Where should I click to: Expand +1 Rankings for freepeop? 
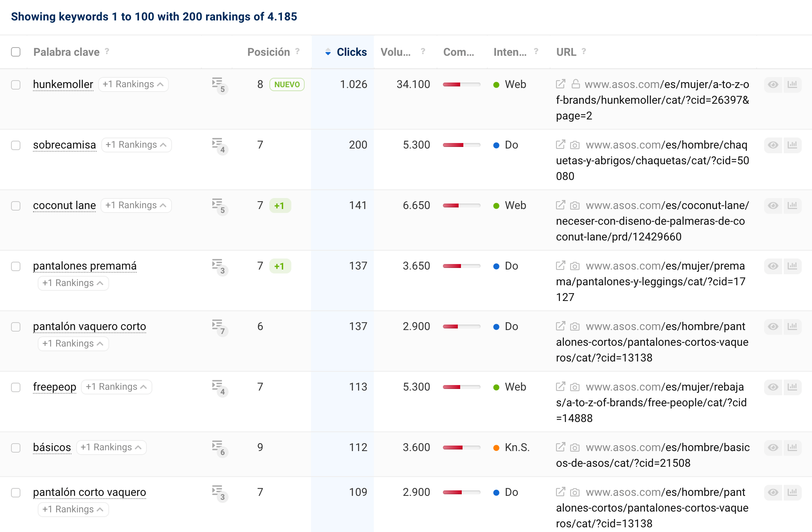pos(116,387)
